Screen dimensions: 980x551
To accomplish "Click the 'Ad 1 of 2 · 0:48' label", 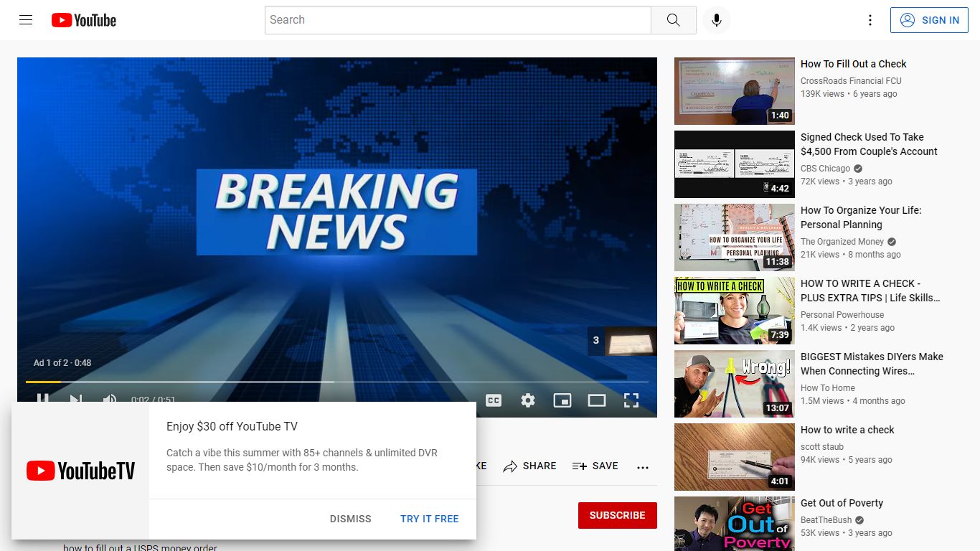I will pos(62,363).
